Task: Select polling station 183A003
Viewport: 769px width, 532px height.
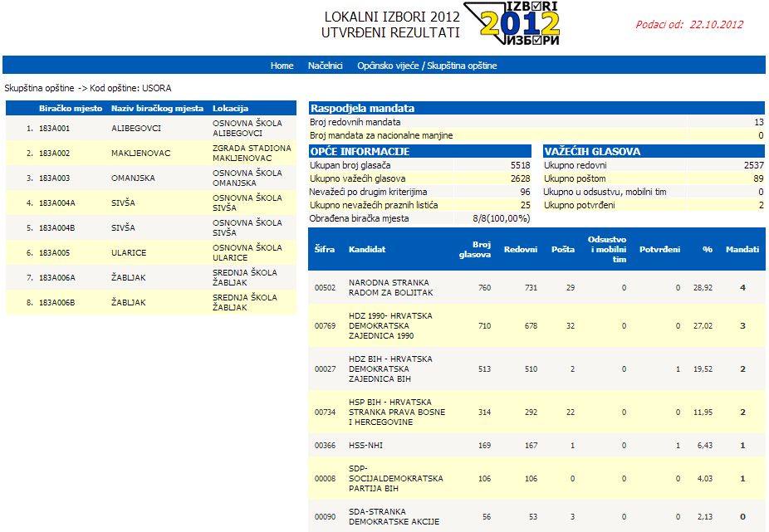Action: 55,178
